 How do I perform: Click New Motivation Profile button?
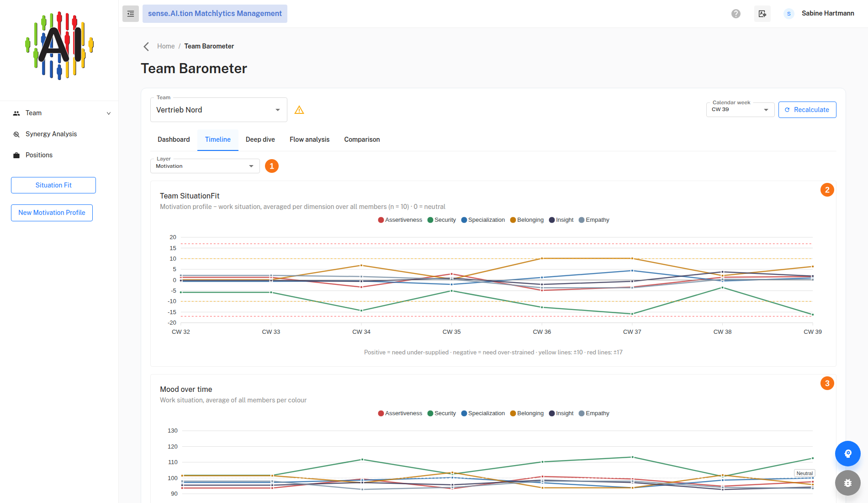52,213
